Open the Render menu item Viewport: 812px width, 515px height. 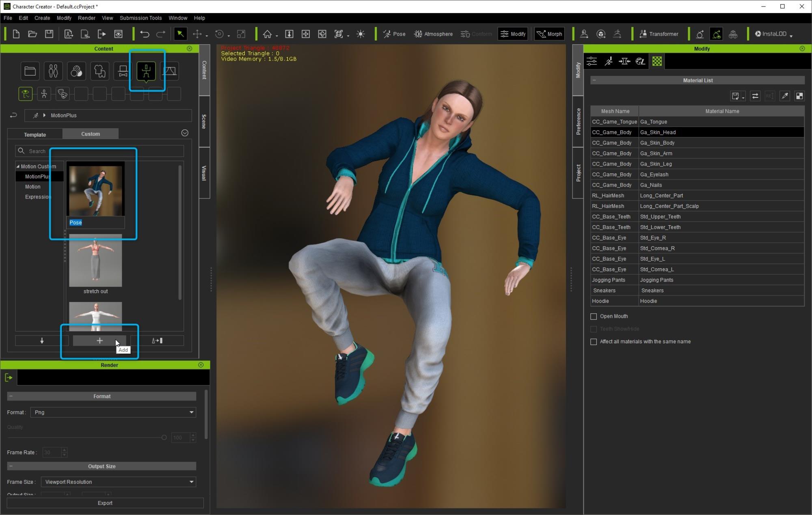(x=86, y=18)
